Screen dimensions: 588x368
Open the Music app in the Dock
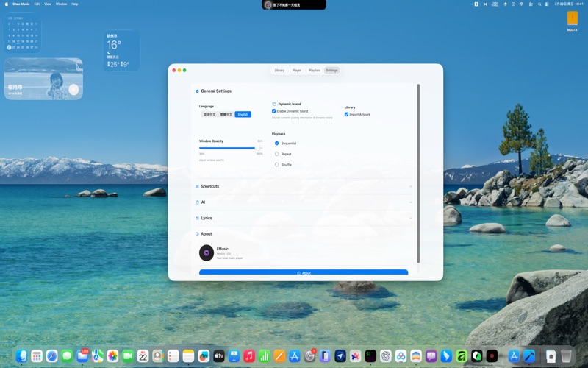[249, 356]
